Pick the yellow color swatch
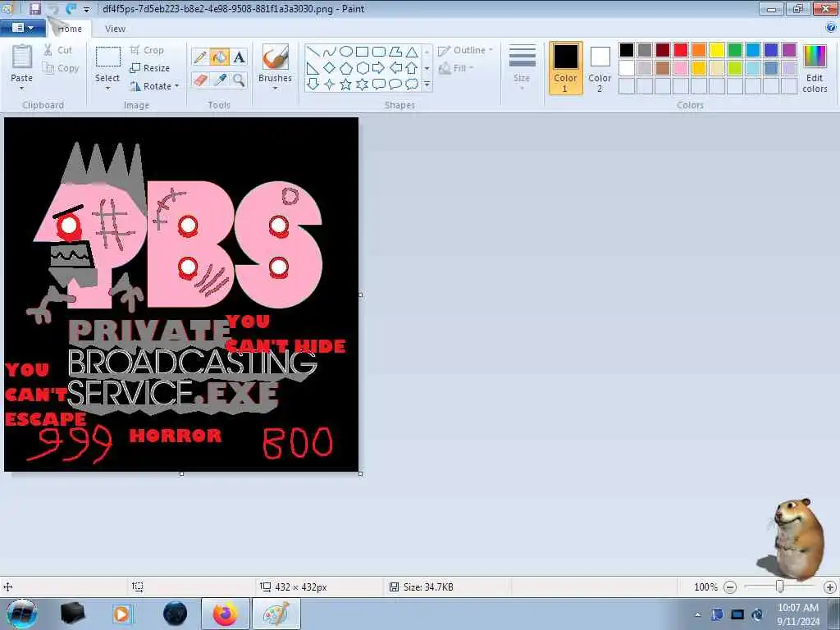 (x=717, y=50)
